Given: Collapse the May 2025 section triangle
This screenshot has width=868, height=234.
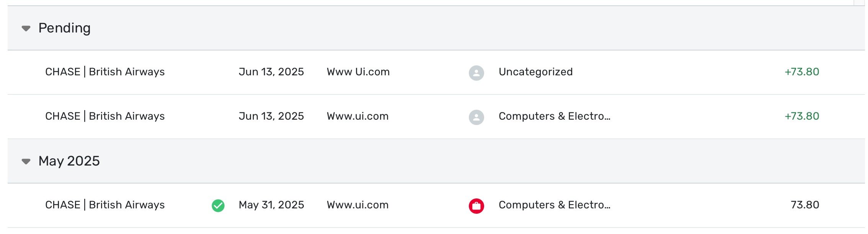Looking at the screenshot, I should pyautogui.click(x=26, y=161).
